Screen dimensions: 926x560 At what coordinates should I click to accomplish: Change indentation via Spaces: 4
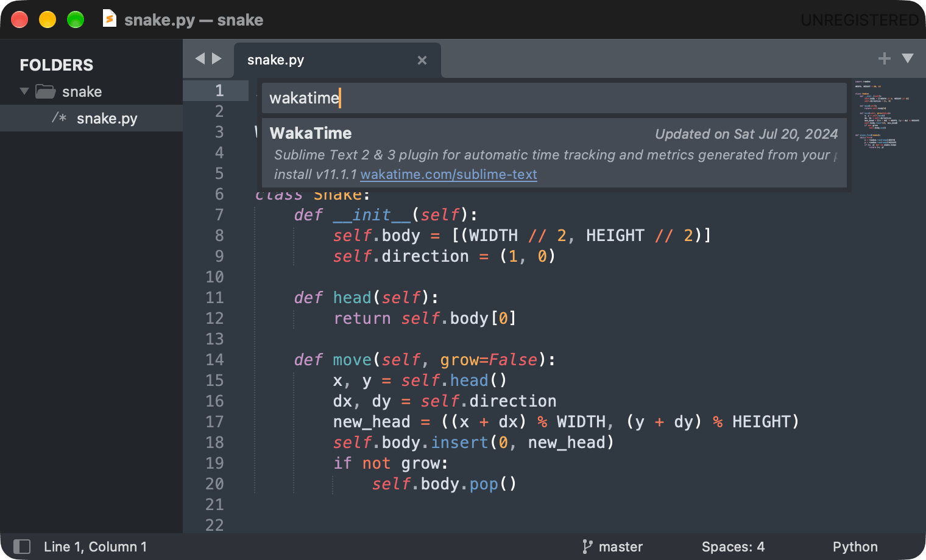click(x=733, y=547)
